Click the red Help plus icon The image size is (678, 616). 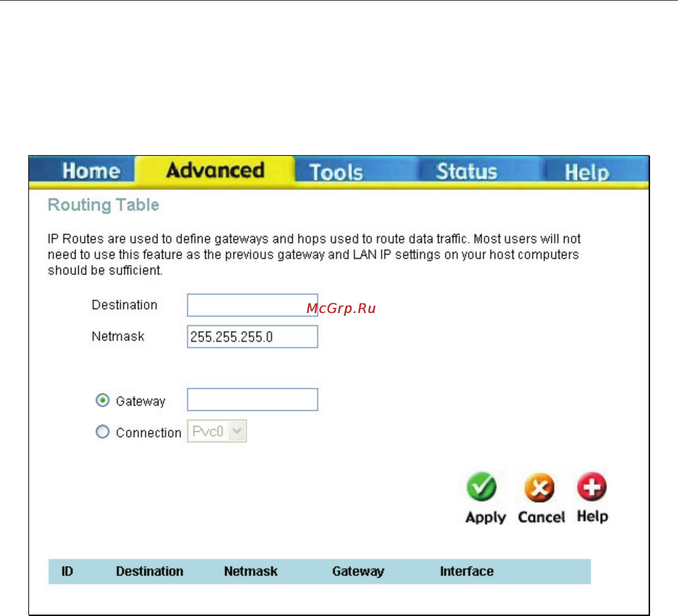(x=592, y=486)
